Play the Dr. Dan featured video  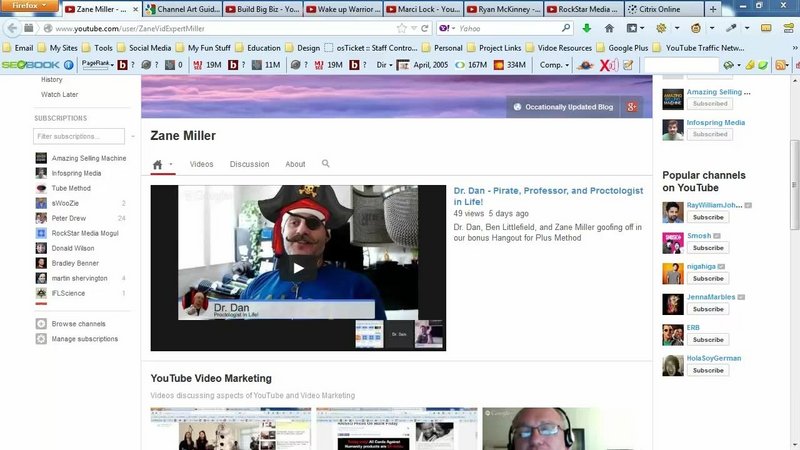click(298, 268)
